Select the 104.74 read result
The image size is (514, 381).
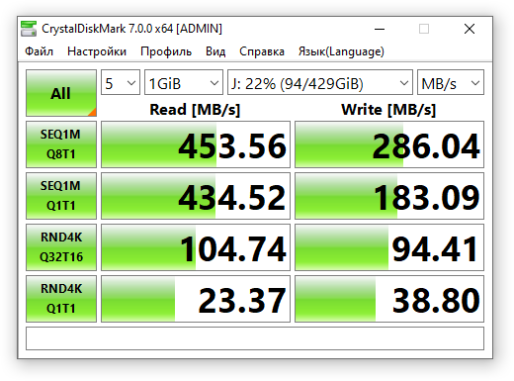coord(196,247)
